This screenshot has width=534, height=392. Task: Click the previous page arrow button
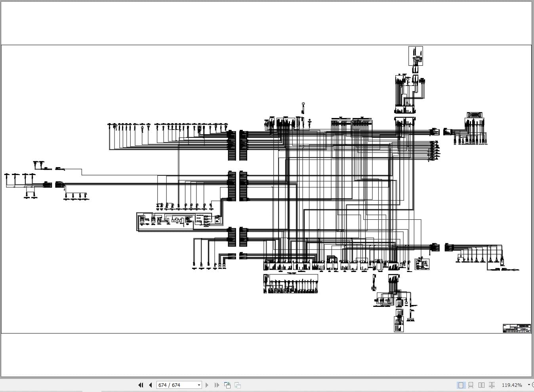(x=151, y=385)
